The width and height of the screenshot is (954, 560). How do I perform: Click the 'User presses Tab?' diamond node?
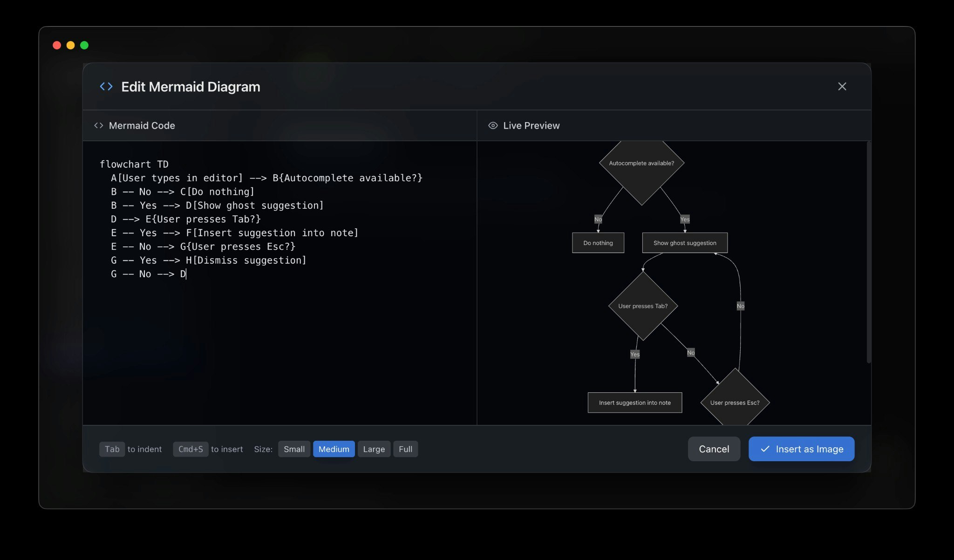click(x=642, y=306)
